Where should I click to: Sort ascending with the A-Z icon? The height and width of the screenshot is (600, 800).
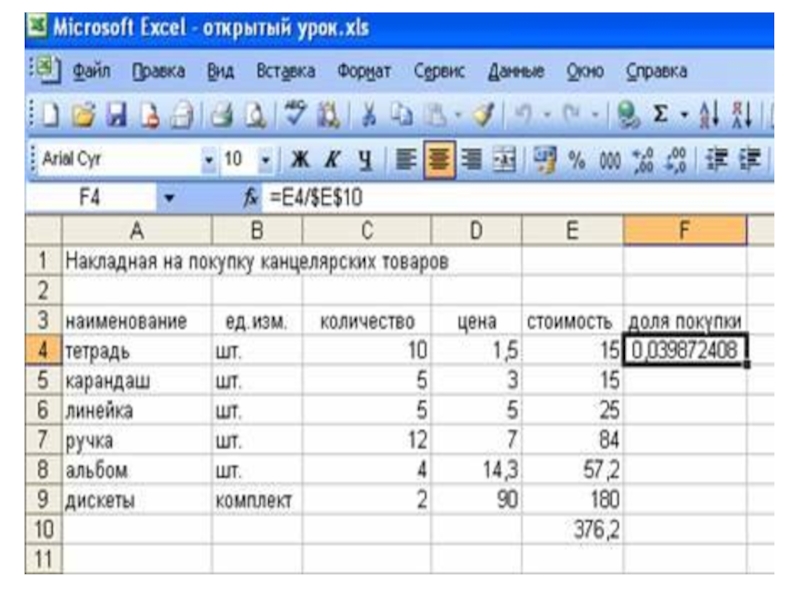coord(710,114)
